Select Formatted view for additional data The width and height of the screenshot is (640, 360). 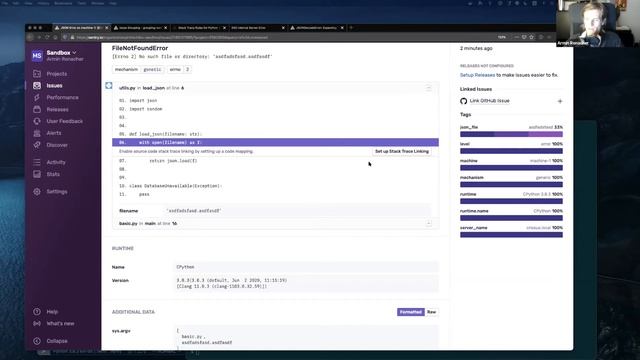pos(411,312)
